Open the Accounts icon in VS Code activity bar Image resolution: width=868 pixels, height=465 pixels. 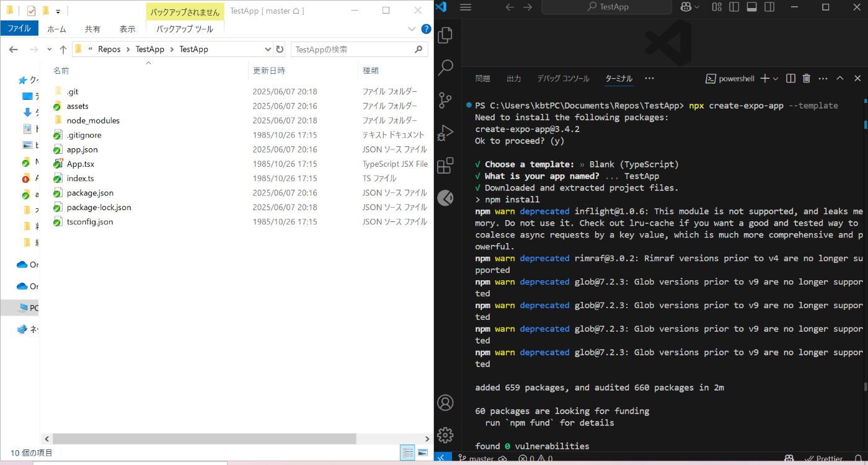point(445,402)
